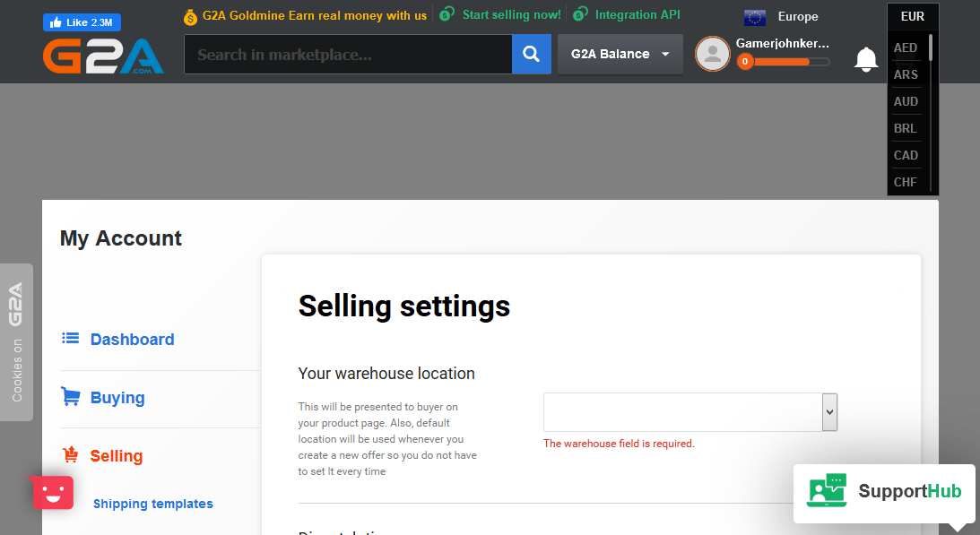Click the Buying shopping cart icon
This screenshot has width=980, height=535.
[71, 396]
